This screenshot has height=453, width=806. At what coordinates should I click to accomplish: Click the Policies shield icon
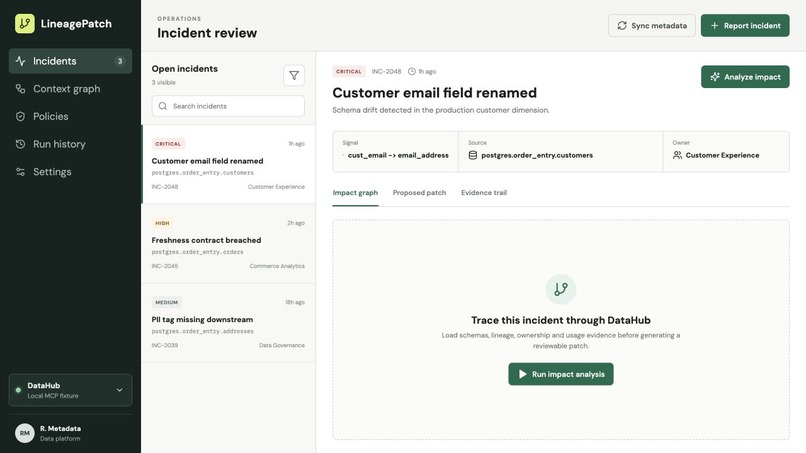[x=21, y=116]
